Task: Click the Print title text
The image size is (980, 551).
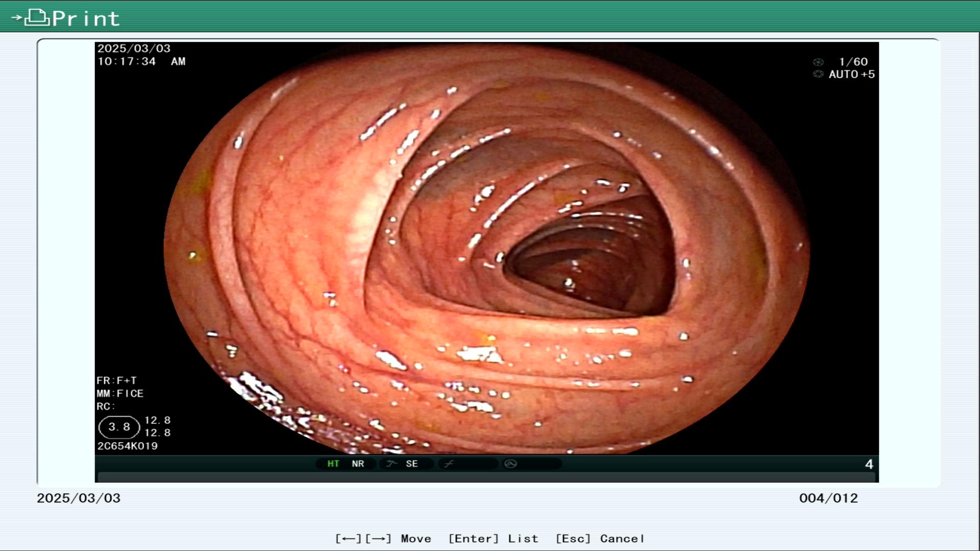Action: pos(86,19)
